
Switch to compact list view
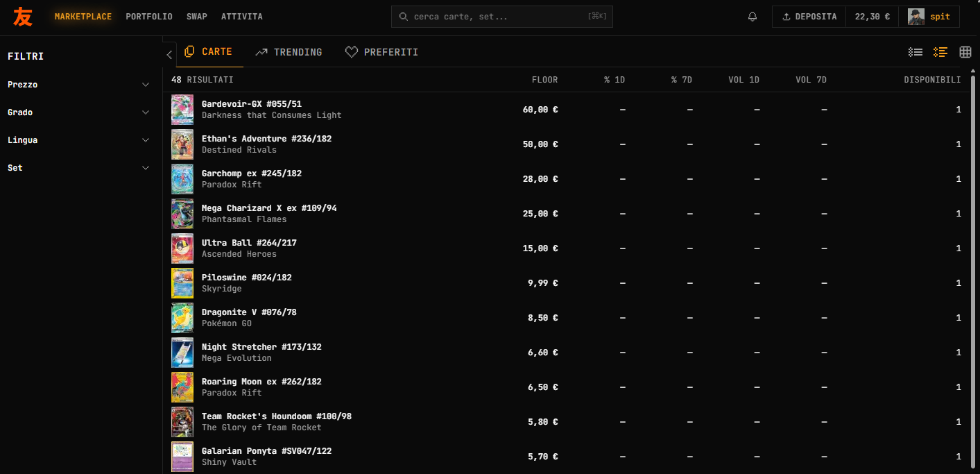point(915,52)
